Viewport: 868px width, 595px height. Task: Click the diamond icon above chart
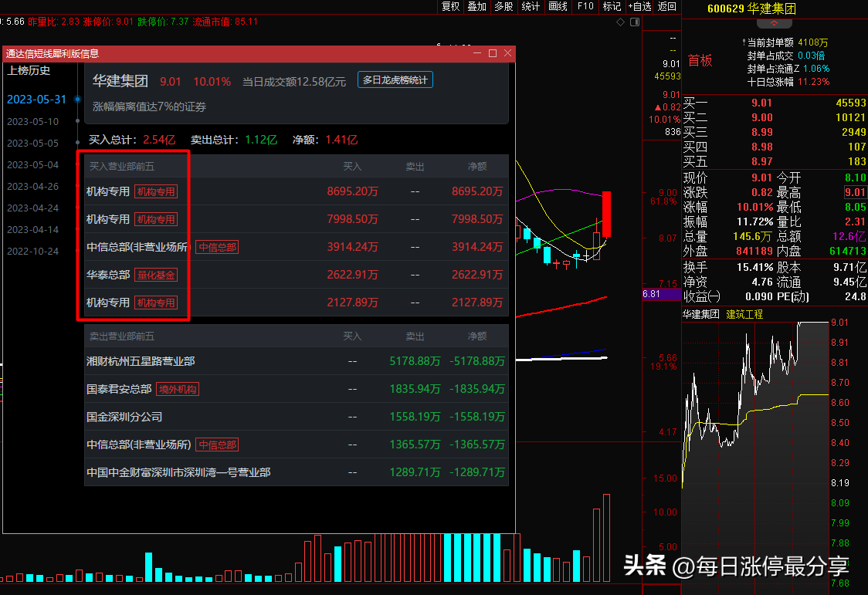621,22
